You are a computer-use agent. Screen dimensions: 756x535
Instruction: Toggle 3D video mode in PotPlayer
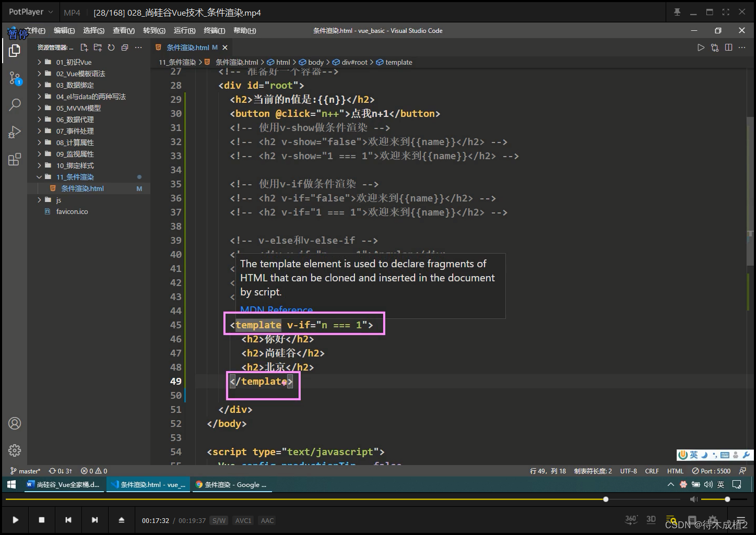tap(651, 519)
